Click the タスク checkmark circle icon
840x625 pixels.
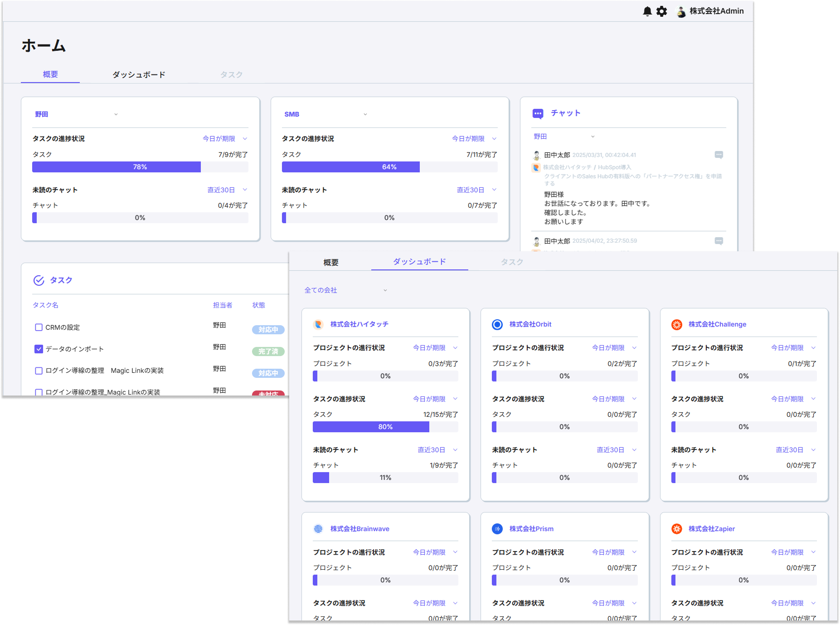point(39,280)
